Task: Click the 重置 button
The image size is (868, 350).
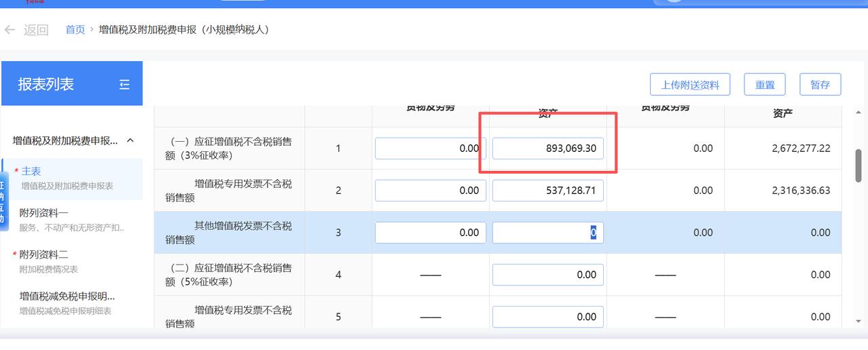Action: point(765,85)
